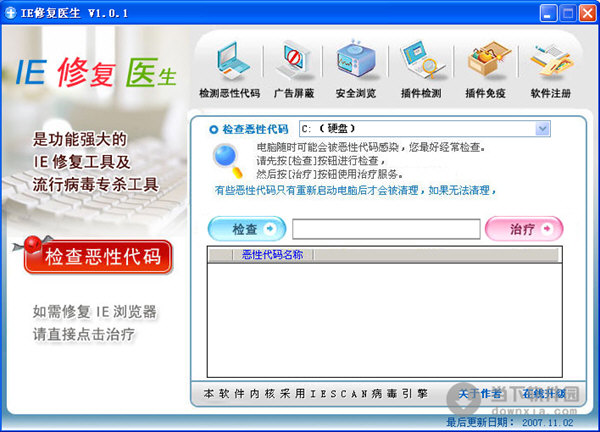Open the 插件免疫 box icon
This screenshot has width=600, height=432.
click(x=487, y=59)
